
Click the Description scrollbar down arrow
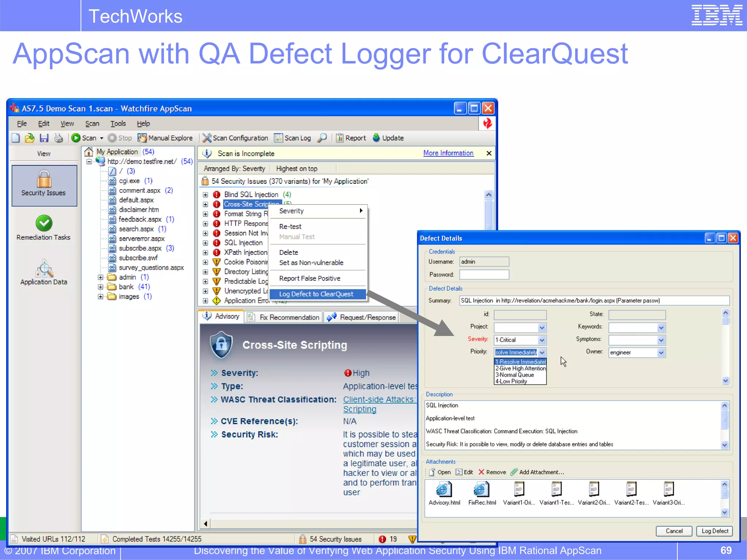point(724,445)
